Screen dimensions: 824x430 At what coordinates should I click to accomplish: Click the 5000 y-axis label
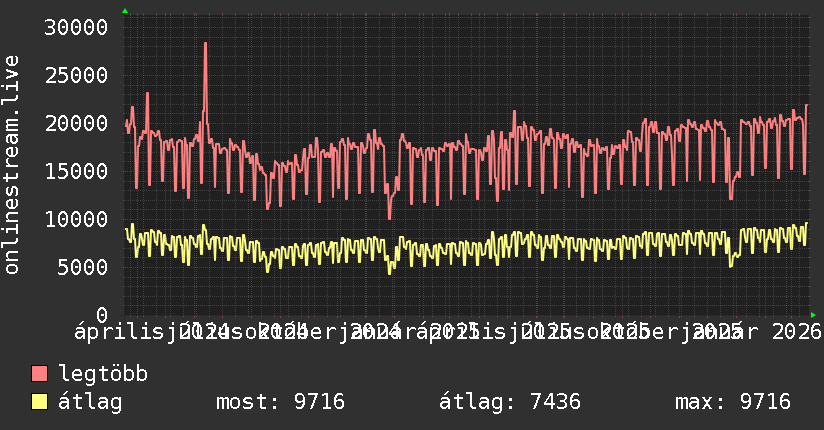(x=83, y=267)
